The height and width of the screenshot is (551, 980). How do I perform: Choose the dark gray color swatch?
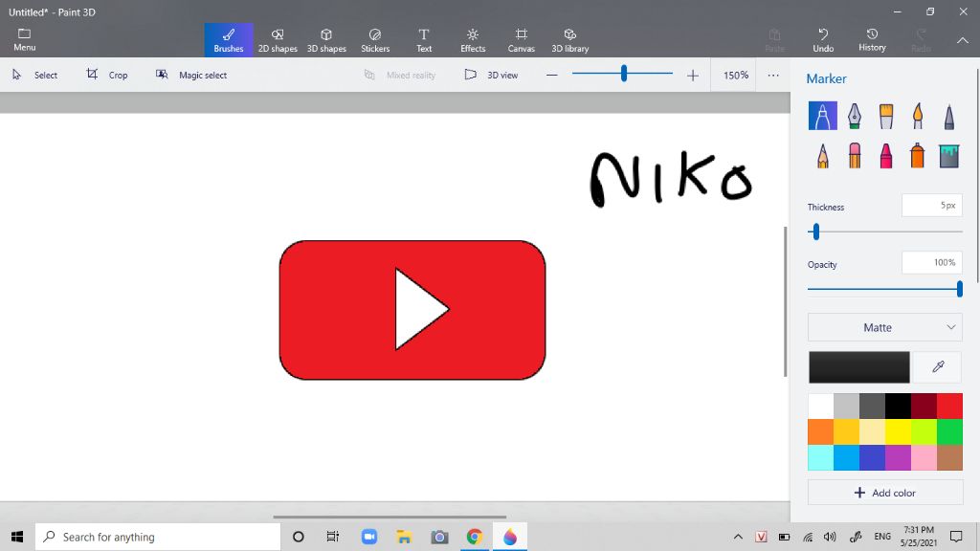click(872, 406)
